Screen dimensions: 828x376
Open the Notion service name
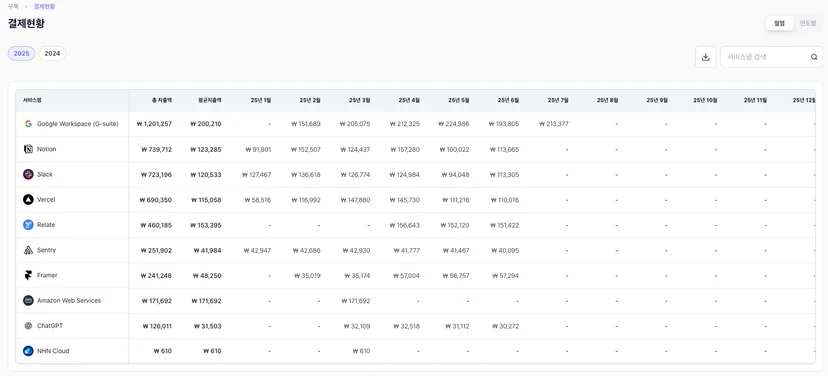pos(46,149)
